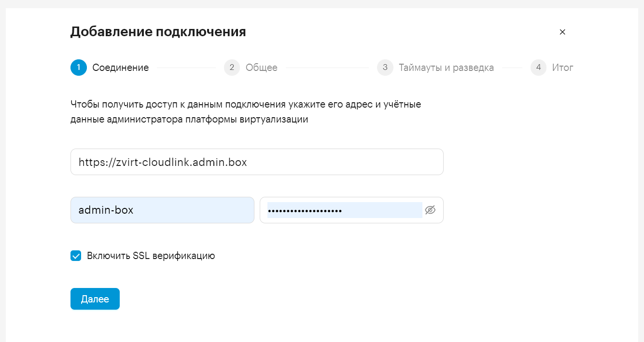The width and height of the screenshot is (644, 342).
Task: Click the Включить SSL верификацию label
Action: point(151,256)
